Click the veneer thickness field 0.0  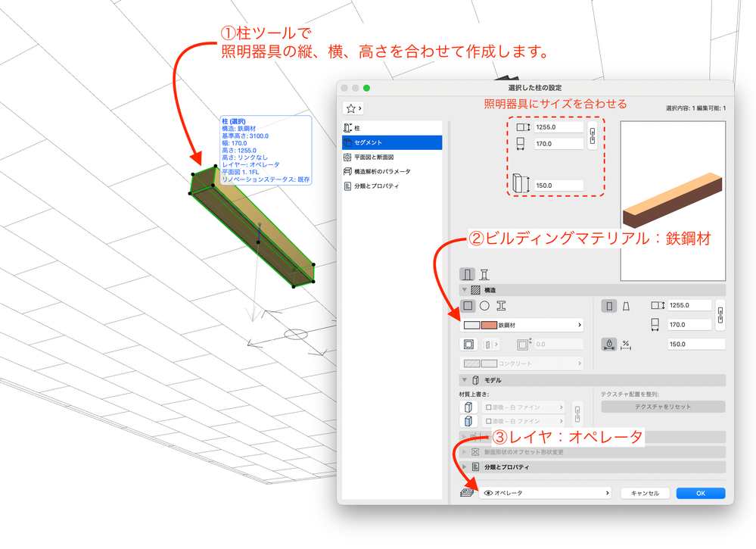558,345
